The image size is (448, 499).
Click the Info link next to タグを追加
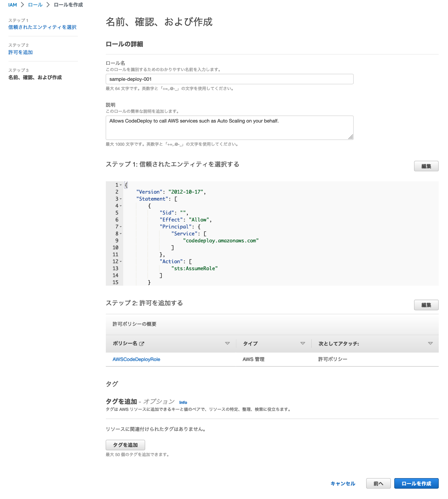pos(183,402)
